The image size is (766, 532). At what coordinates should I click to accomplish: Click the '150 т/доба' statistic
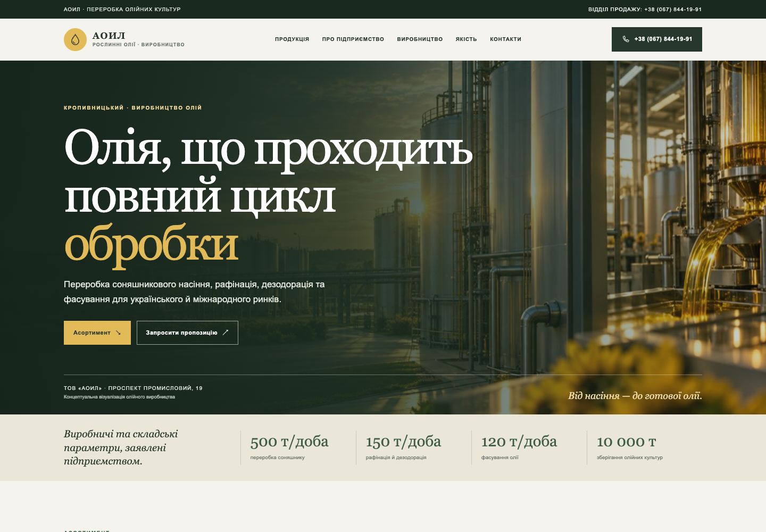tap(403, 442)
